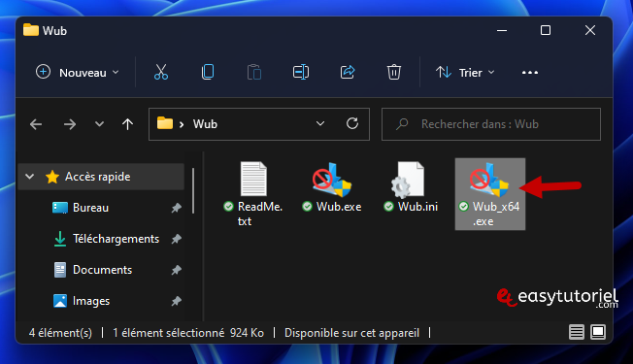This screenshot has width=633, height=364.
Task: Go back with the left arrow
Action: pyautogui.click(x=36, y=124)
